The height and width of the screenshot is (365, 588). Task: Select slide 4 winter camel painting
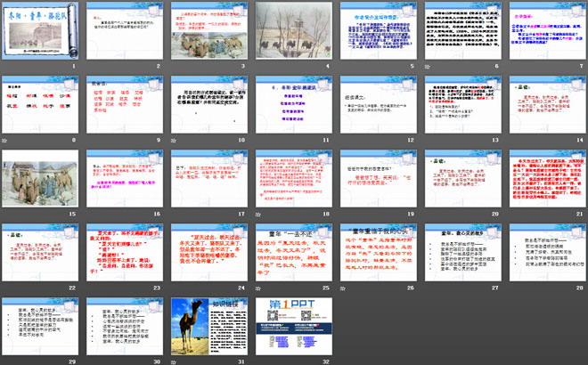click(294, 31)
